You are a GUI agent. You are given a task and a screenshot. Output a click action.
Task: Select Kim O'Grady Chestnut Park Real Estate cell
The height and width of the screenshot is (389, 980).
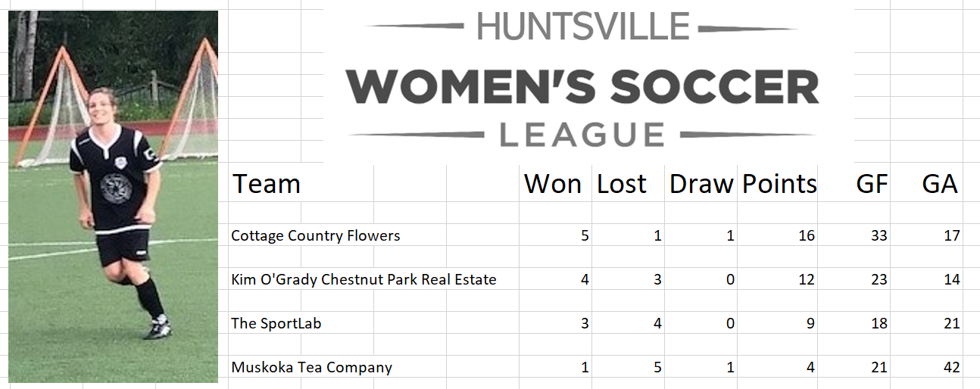coord(364,279)
